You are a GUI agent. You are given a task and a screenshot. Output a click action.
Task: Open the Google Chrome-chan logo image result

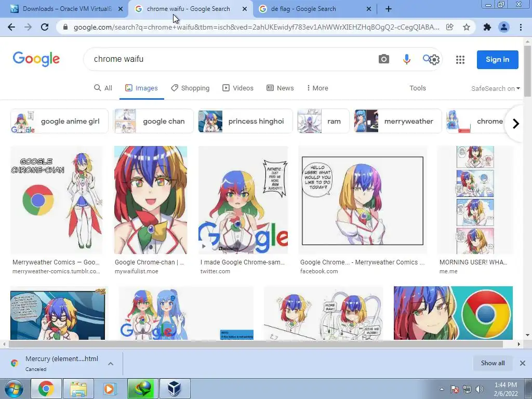[x=56, y=200]
